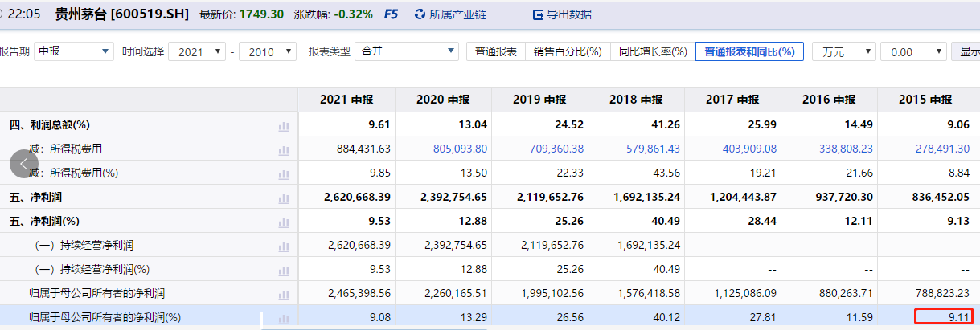The width and height of the screenshot is (980, 330).
Task: Click net profit value 836,452.05
Action: 940,197
